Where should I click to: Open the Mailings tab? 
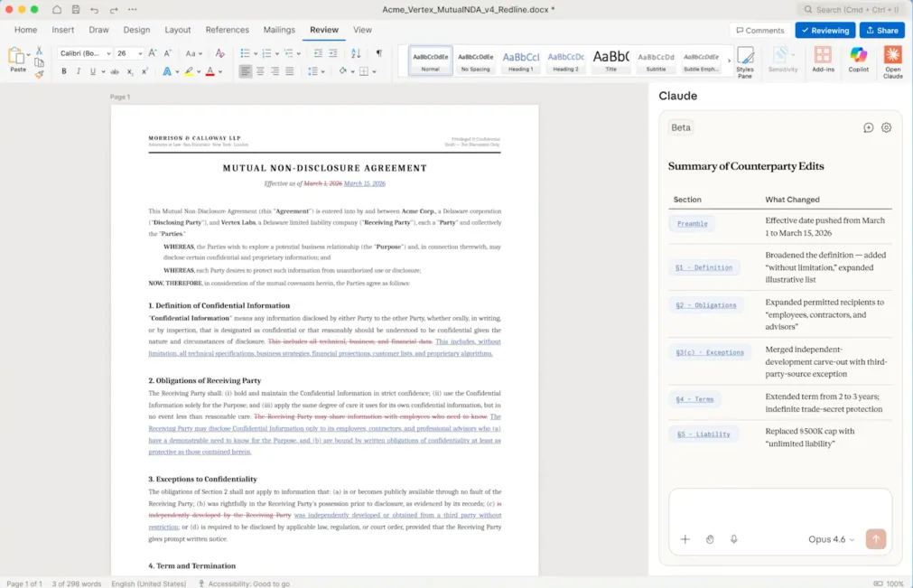click(x=279, y=30)
